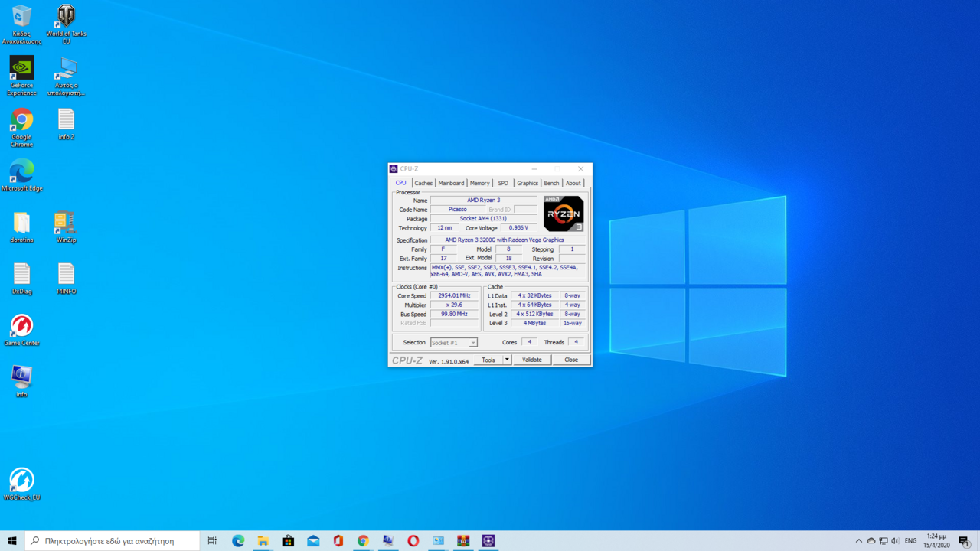The width and height of the screenshot is (980, 551).
Task: Show hidden system tray icons
Action: (858, 541)
